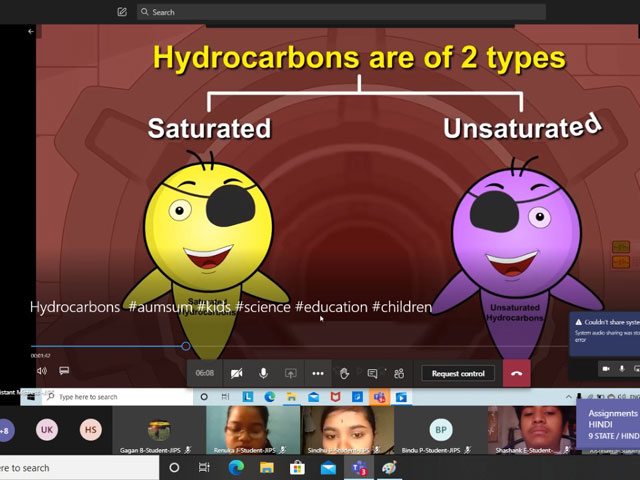The image size is (640, 480).
Task: Mute the microphone in the meeting toolbar
Action: pyautogui.click(x=264, y=373)
